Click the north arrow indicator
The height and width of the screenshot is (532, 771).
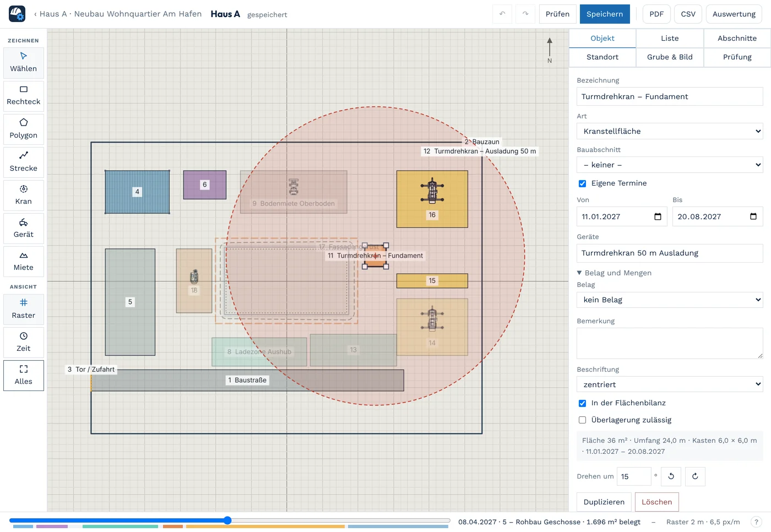pos(549,51)
